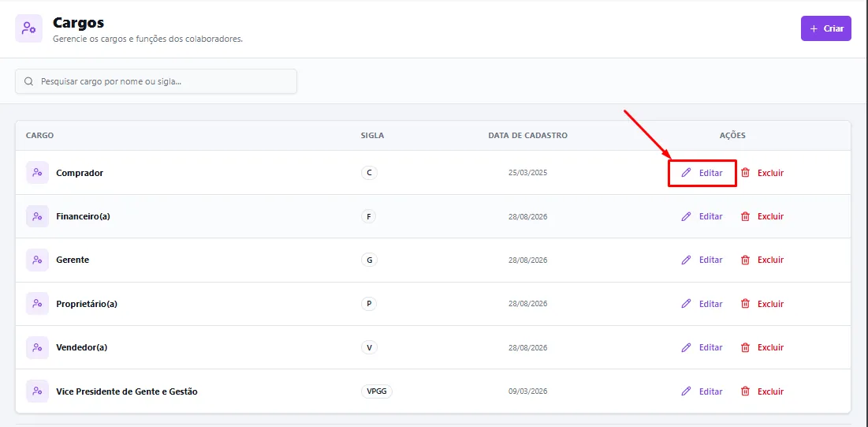868x427 pixels.
Task: Click the trash icon in Vice Presidente row
Action: (x=745, y=391)
